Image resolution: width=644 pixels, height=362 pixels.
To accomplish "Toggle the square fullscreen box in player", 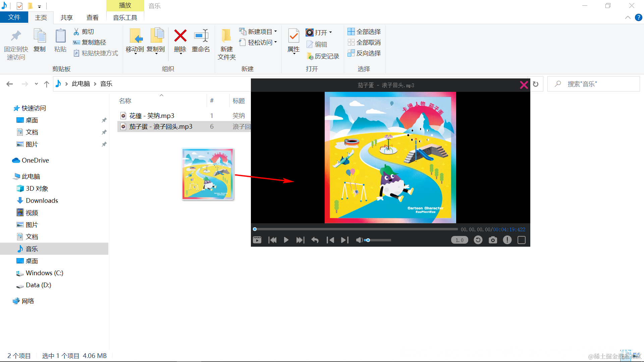I will tap(522, 240).
